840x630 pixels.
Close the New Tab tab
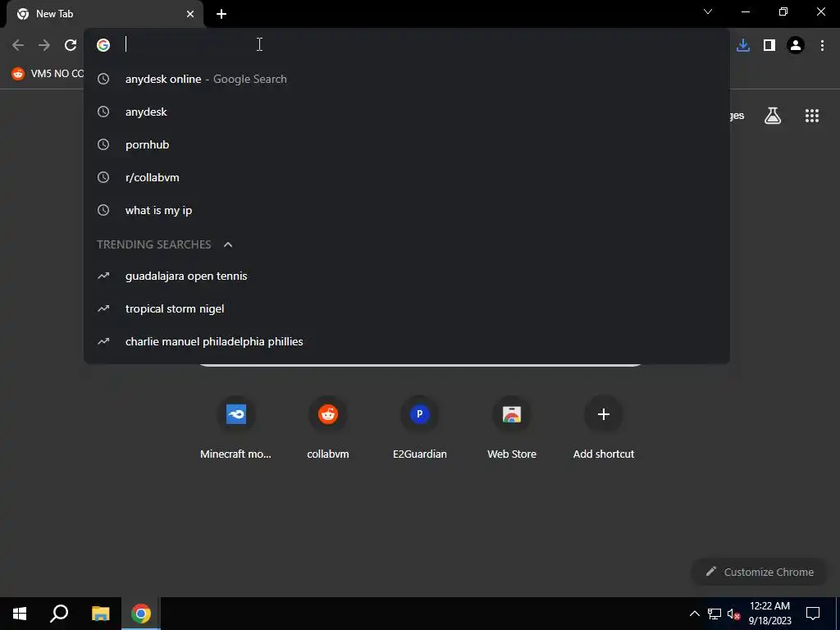(x=190, y=14)
